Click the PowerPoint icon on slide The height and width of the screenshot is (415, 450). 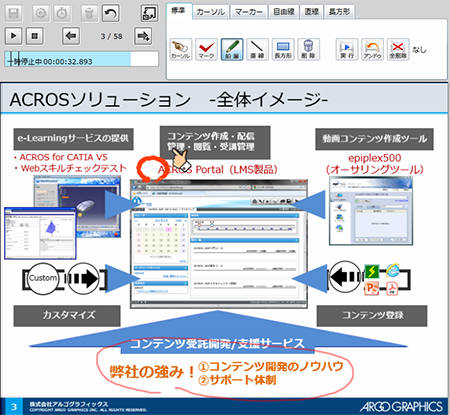coord(372,288)
